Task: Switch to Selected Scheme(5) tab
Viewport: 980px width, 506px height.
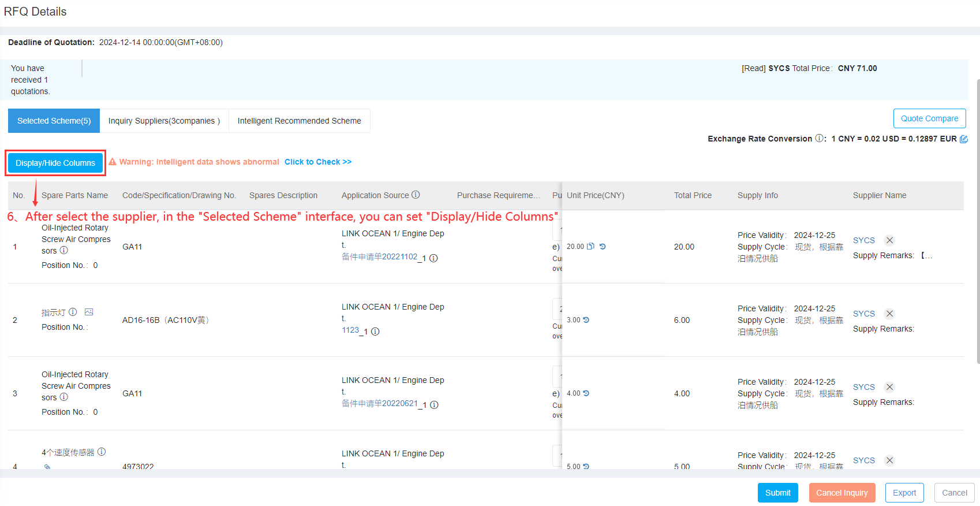Action: (54, 121)
